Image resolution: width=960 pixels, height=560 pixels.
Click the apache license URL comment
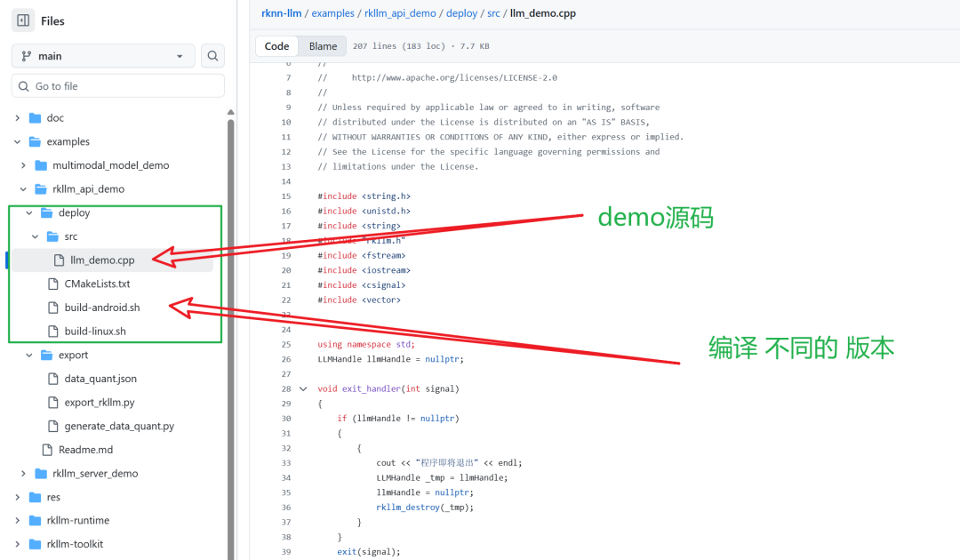[x=454, y=77]
